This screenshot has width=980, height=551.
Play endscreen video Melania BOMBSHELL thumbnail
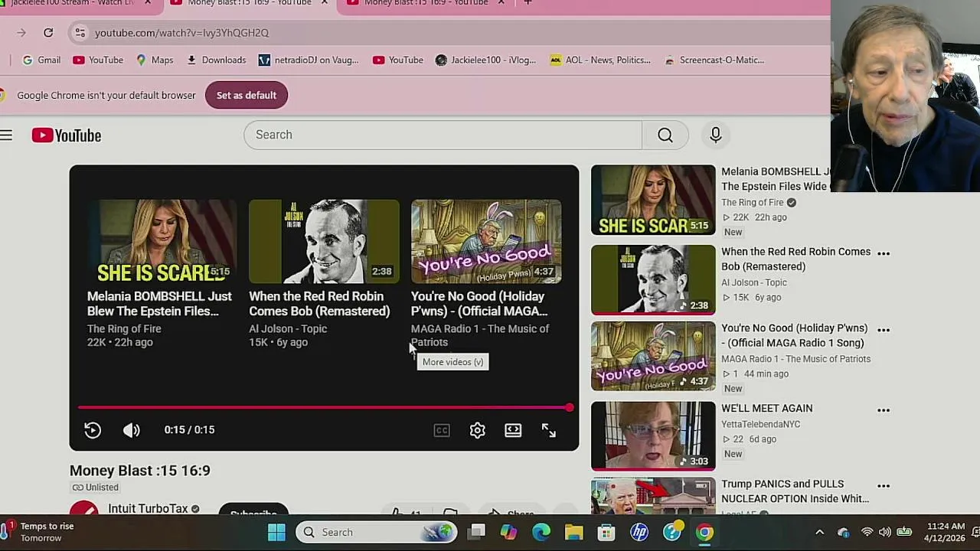tap(162, 242)
